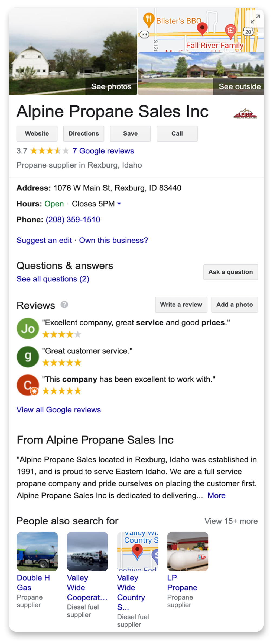Click Write a review button
The width and height of the screenshot is (273, 644).
(181, 305)
